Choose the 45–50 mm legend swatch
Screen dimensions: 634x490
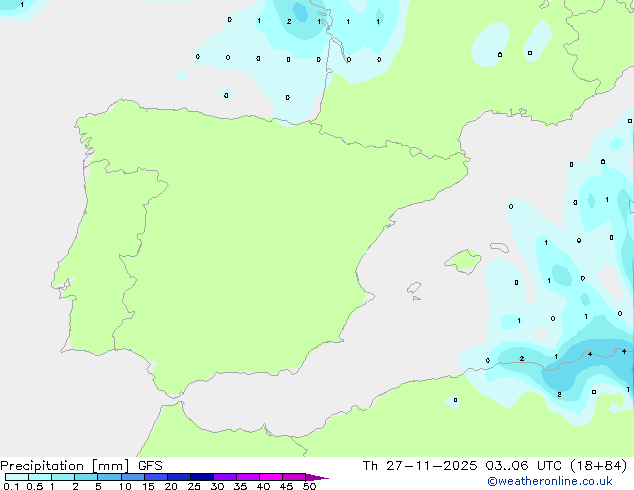(x=294, y=477)
